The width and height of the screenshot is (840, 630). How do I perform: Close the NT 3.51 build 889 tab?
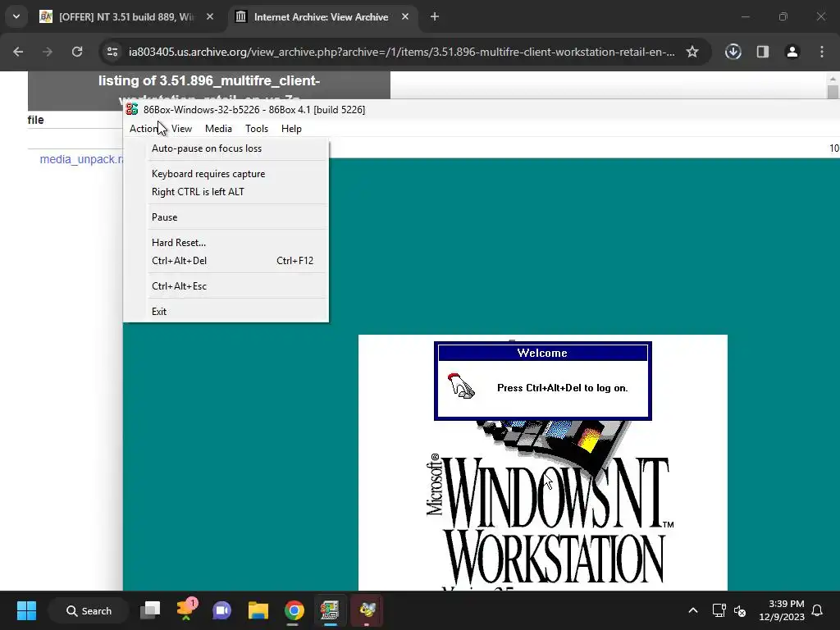tap(210, 17)
